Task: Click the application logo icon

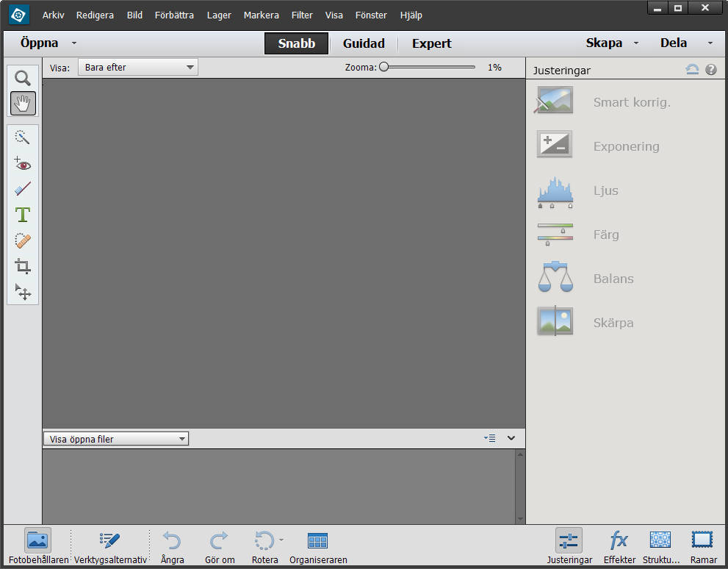Action: [19, 15]
